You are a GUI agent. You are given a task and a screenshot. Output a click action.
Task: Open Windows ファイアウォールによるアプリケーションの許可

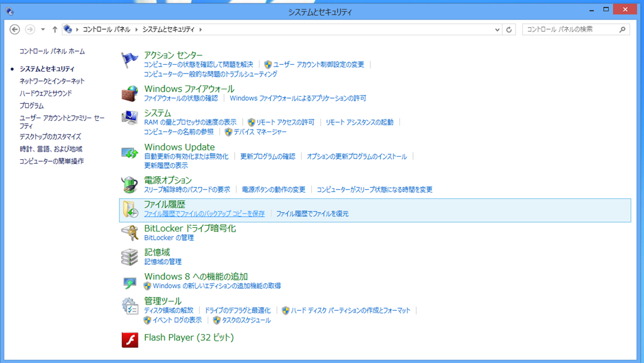[297, 99]
